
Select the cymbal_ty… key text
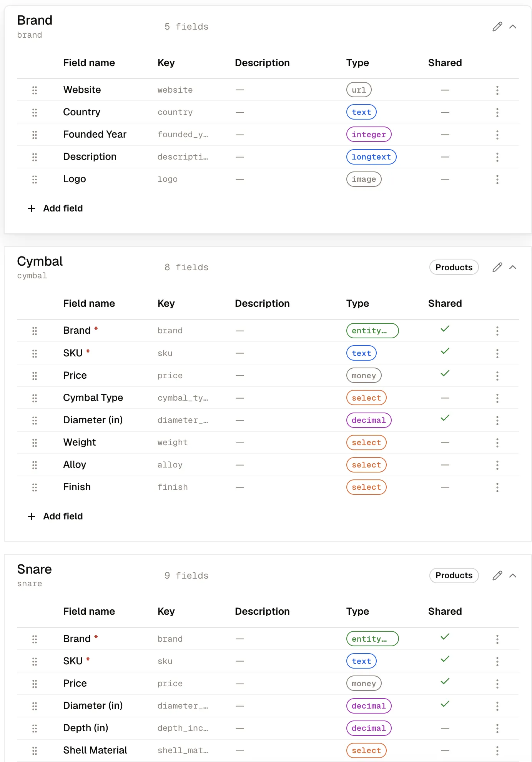pos(183,398)
